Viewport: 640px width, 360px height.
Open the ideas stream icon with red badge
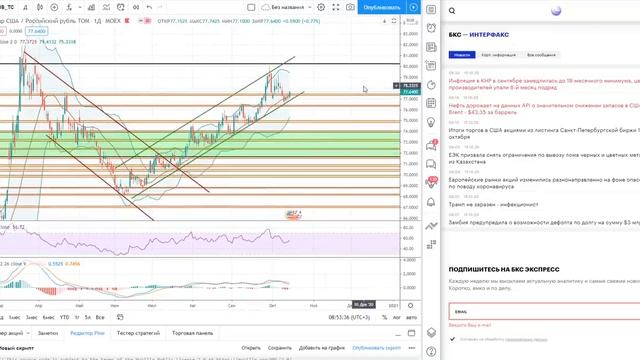point(432,182)
